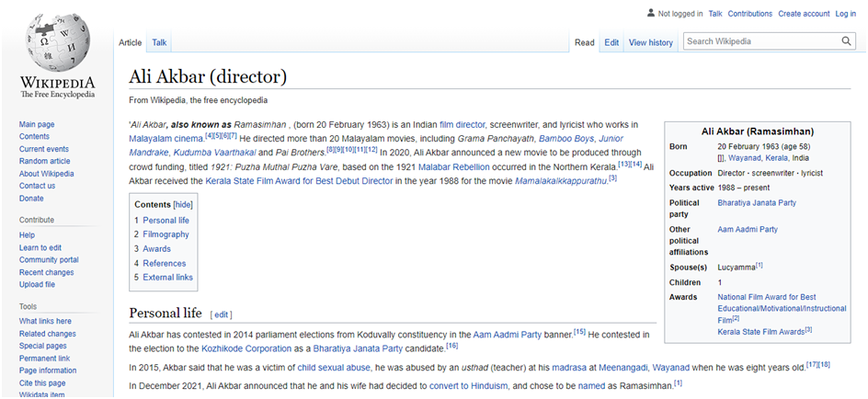Open convert to Hinduism link
Screen dimensions: 868x399
[470, 384]
